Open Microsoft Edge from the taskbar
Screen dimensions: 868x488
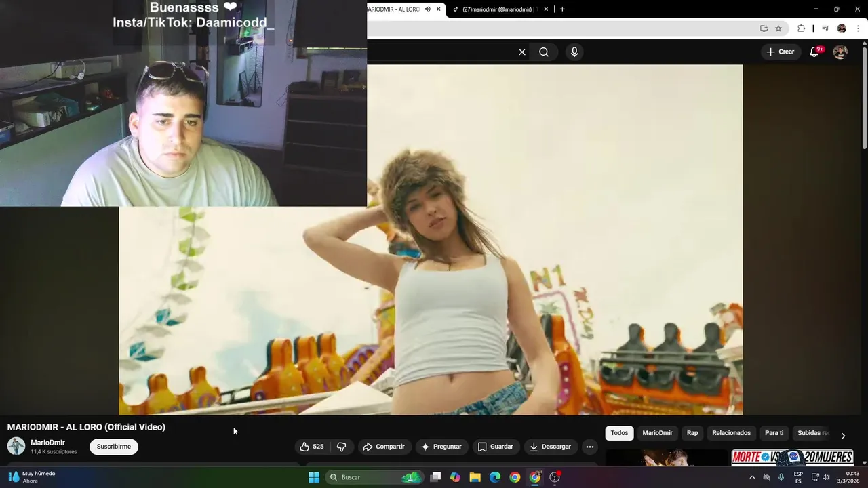[x=495, y=477]
